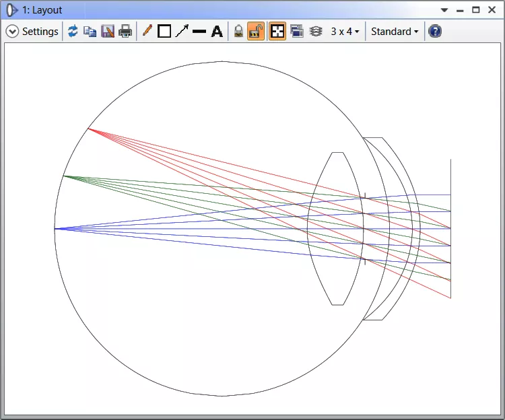Image resolution: width=505 pixels, height=420 pixels.
Task: Open the window options triangle menu
Action: [x=444, y=10]
